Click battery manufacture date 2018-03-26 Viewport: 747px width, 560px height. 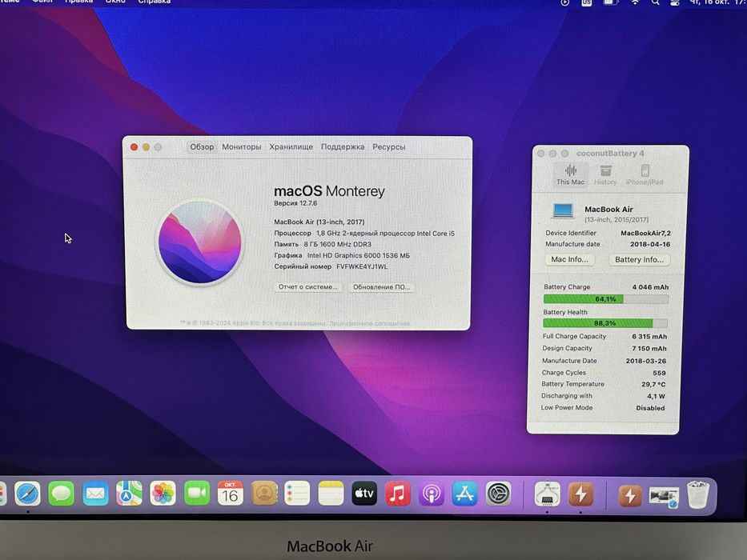point(646,361)
